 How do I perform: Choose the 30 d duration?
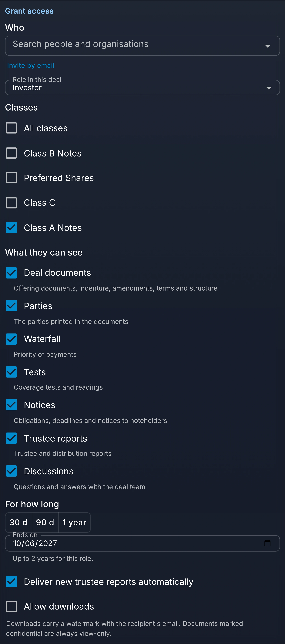click(18, 522)
